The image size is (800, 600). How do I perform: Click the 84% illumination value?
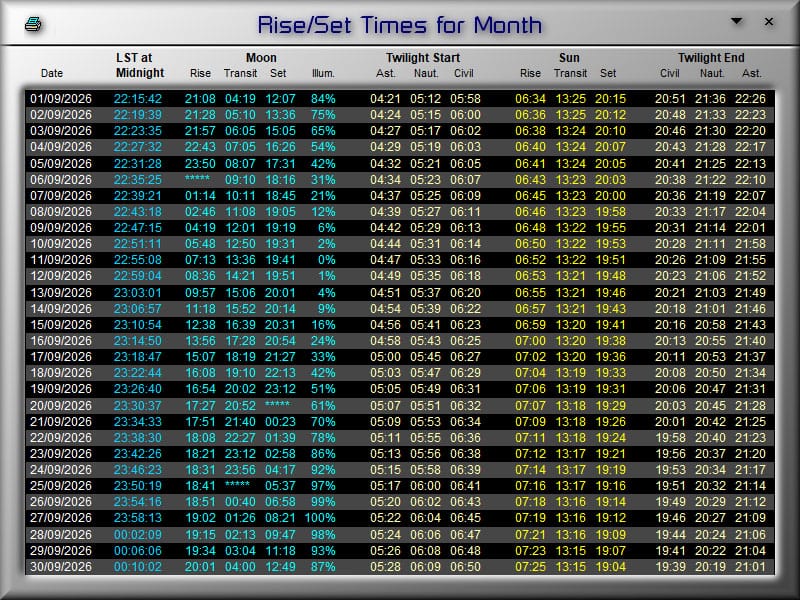click(323, 98)
